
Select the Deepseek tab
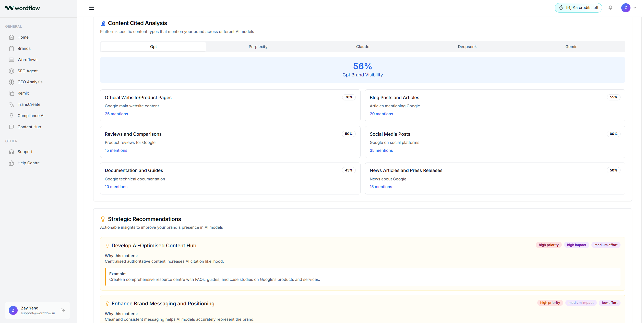coord(467,47)
